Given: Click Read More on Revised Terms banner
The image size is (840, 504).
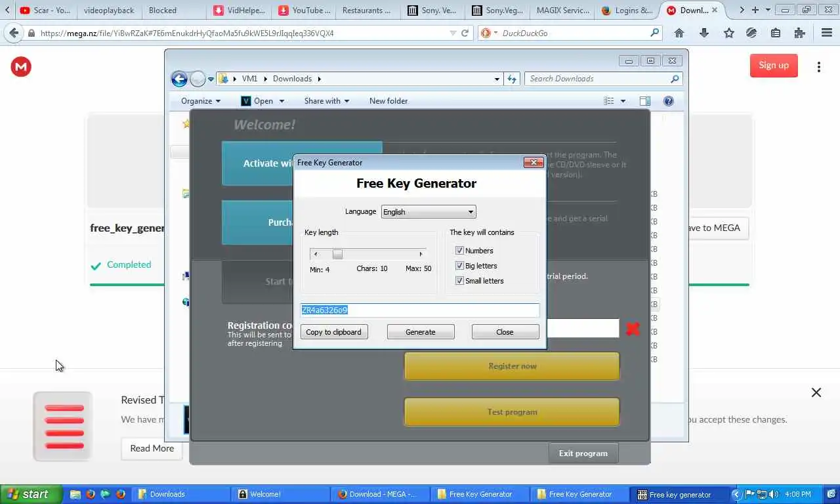Looking at the screenshot, I should coord(152,448).
